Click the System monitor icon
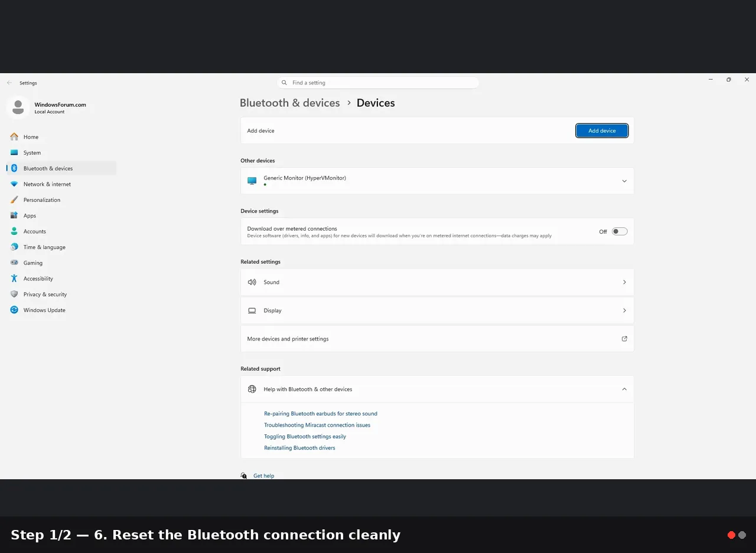Screen dimensions: 756x553 (14, 152)
